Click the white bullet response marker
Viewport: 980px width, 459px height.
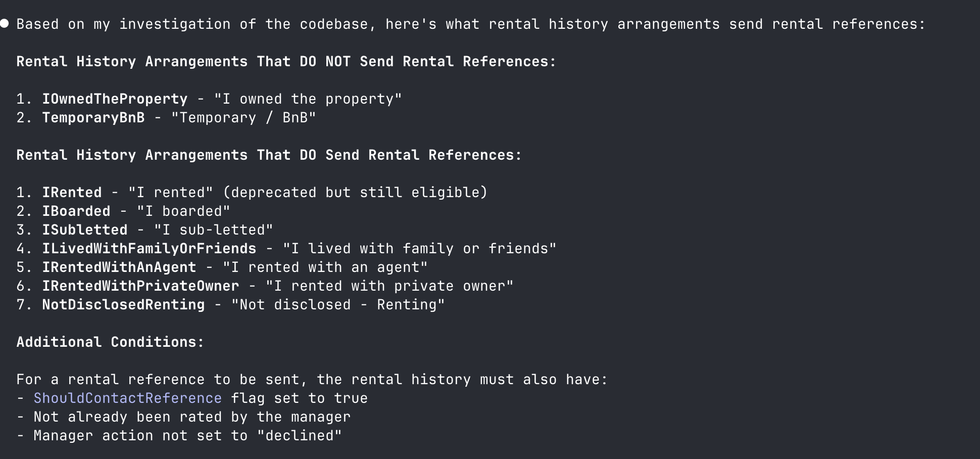[5, 23]
